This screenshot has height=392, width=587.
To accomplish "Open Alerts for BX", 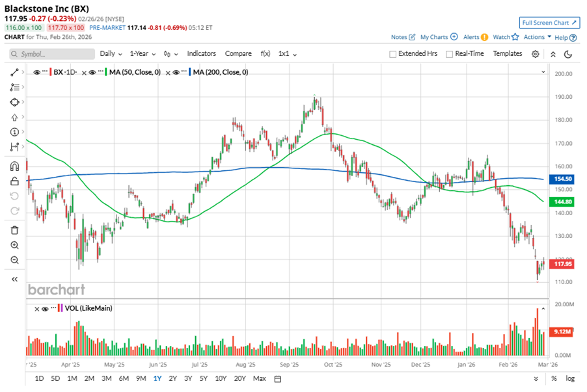I will click(x=476, y=37).
